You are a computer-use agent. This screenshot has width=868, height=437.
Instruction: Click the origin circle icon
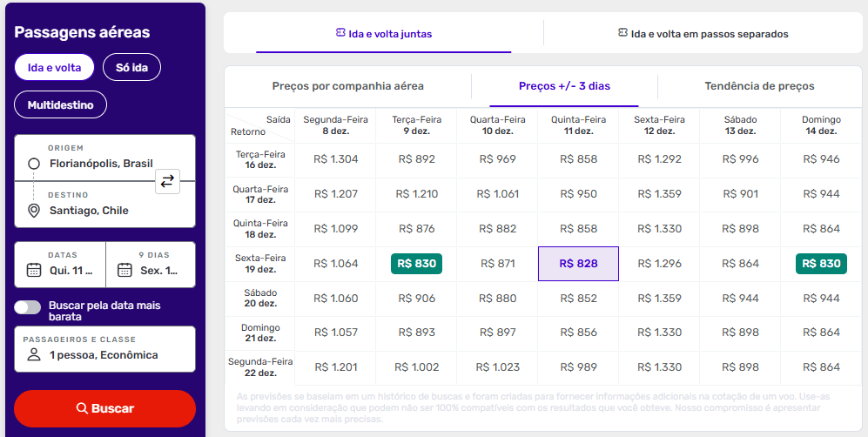[34, 164]
